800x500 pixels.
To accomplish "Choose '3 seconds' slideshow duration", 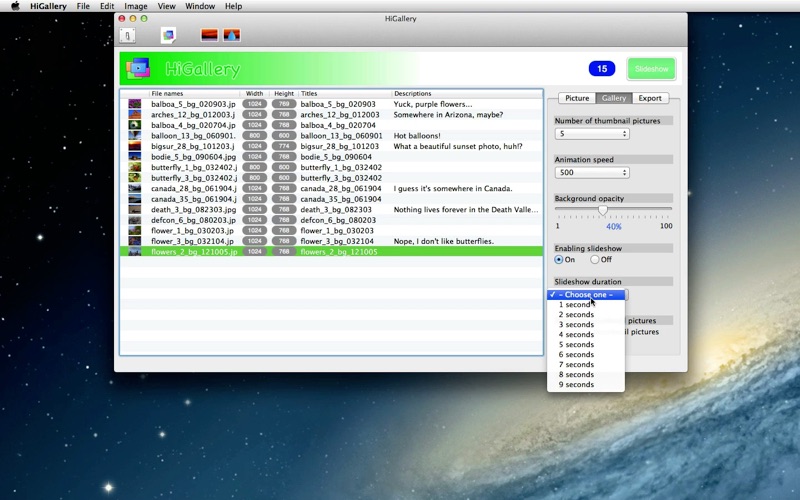I will click(586, 324).
